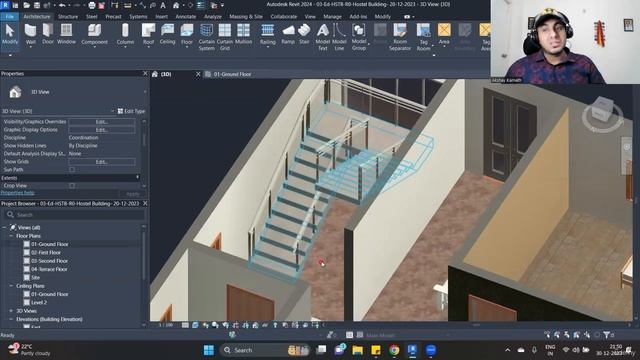This screenshot has width=640, height=360.
Task: Toggle the Sun Path checkbox
Action: point(72,170)
